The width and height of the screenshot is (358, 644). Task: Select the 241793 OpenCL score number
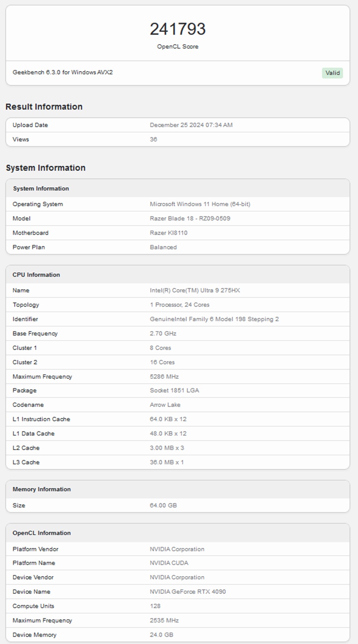click(x=178, y=29)
